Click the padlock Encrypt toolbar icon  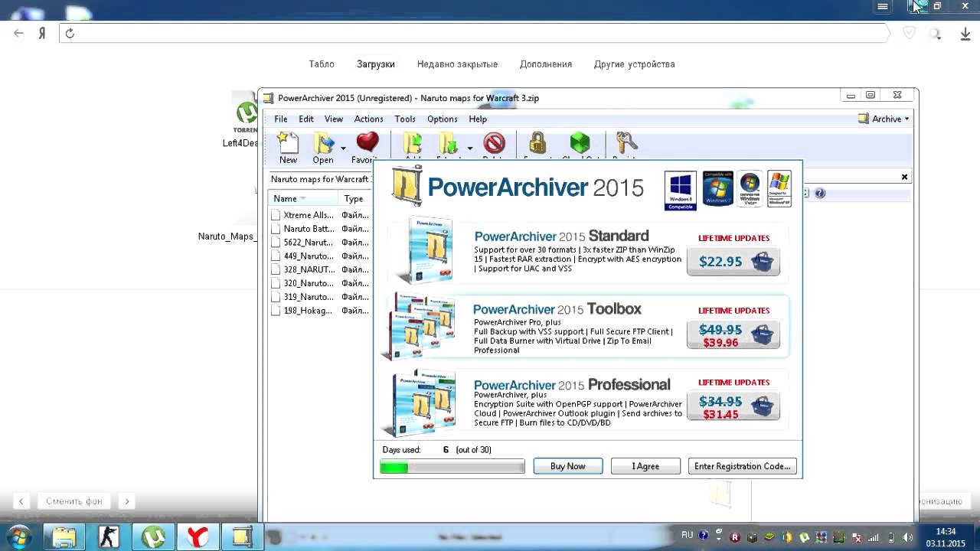tap(537, 142)
